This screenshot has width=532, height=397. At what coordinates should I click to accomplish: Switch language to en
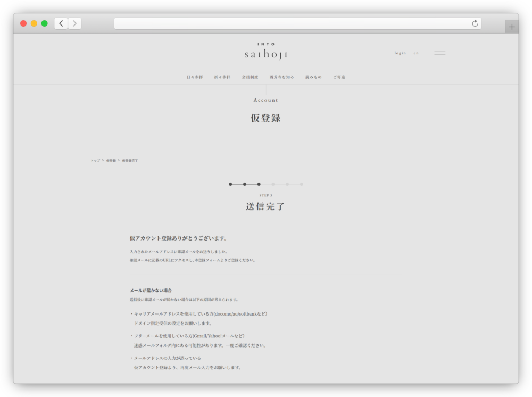coord(416,53)
